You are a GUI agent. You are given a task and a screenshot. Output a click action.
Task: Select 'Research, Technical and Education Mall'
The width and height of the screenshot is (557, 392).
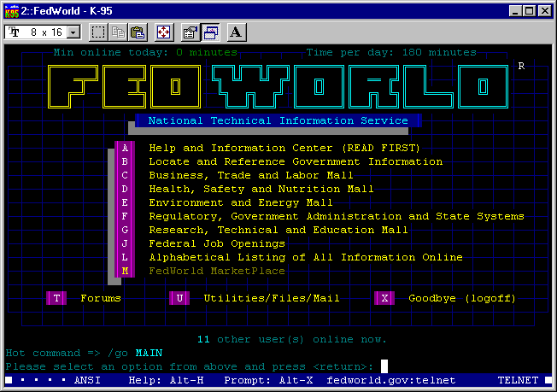[x=278, y=230]
